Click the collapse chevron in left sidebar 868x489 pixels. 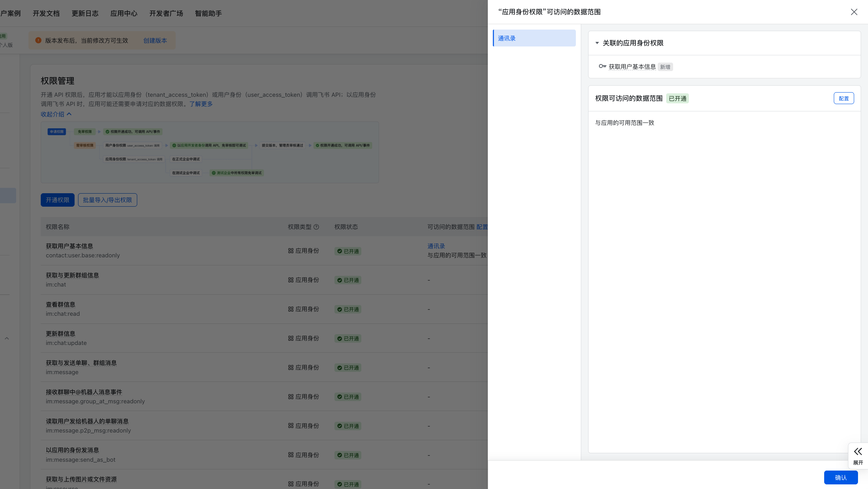point(7,338)
